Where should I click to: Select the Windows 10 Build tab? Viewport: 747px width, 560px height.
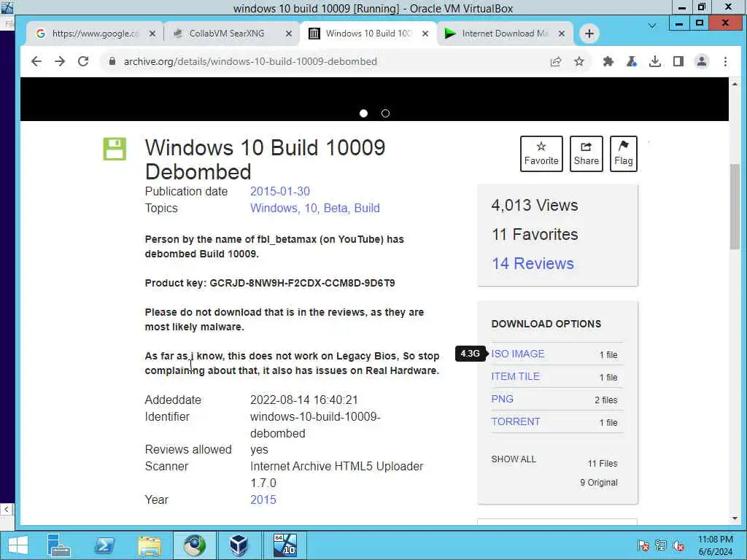(368, 34)
